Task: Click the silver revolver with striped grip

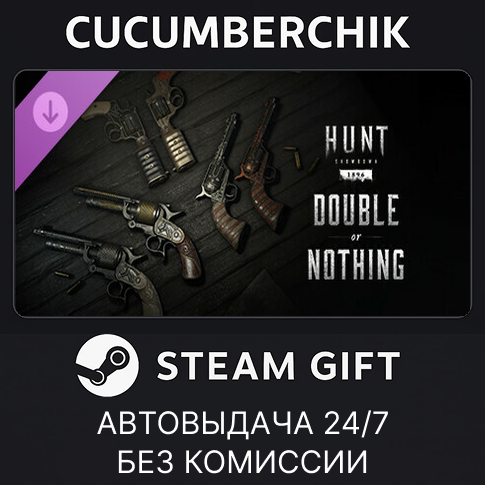Action: [x=223, y=183]
